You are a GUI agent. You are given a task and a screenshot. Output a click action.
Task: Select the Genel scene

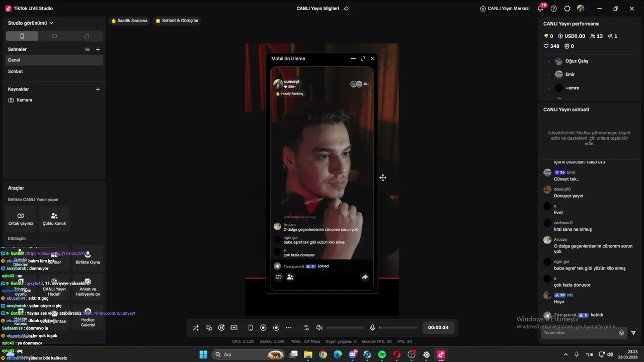pyautogui.click(x=54, y=60)
